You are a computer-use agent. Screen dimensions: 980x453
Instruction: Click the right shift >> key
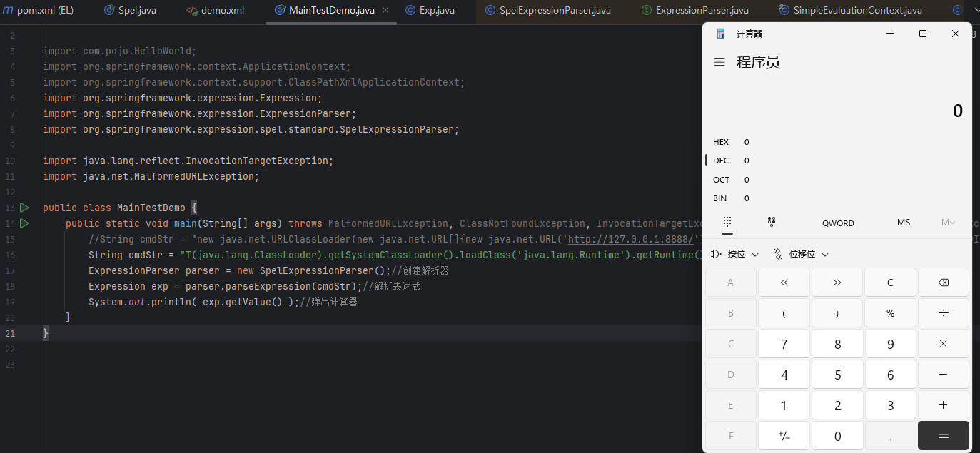pos(837,283)
